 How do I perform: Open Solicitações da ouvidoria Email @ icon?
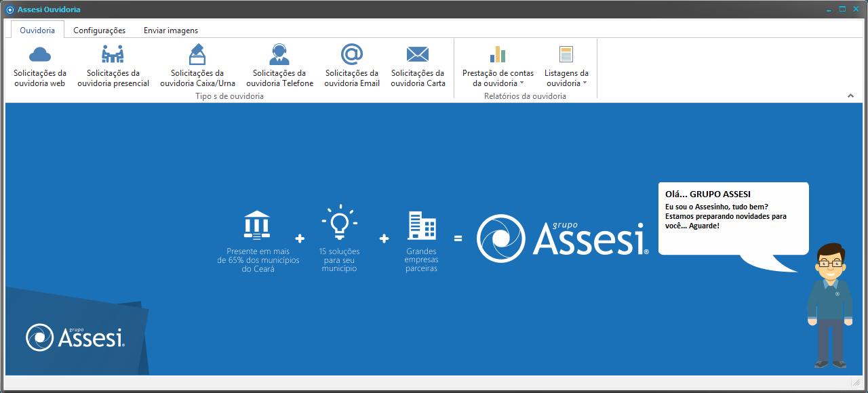pos(351,54)
